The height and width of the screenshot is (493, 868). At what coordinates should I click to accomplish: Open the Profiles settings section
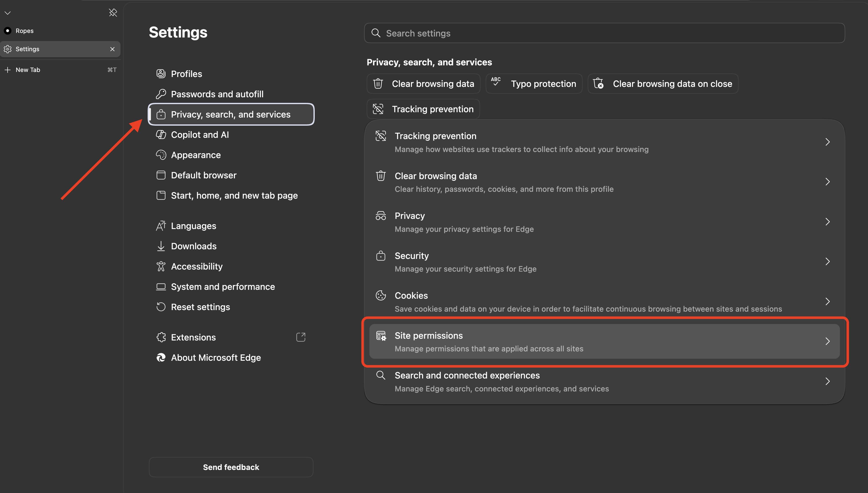231,73
